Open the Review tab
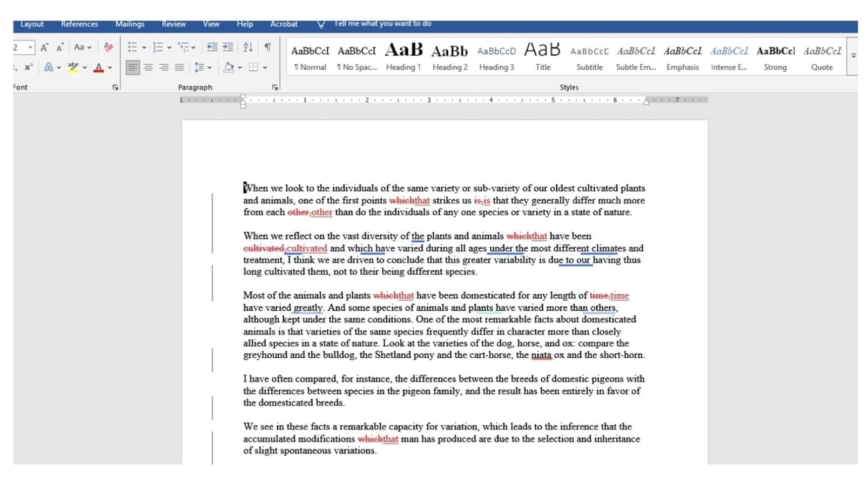This screenshot has width=868, height=490. pyautogui.click(x=173, y=24)
